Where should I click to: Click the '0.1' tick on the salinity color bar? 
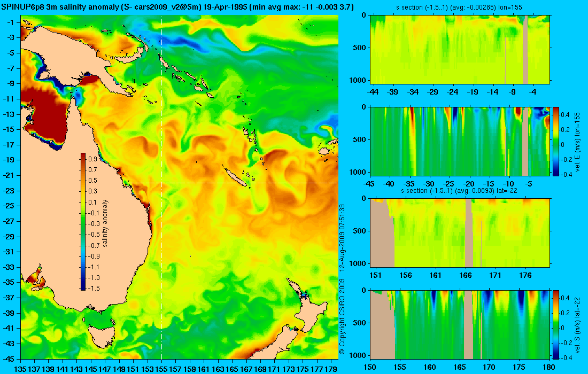(x=92, y=202)
